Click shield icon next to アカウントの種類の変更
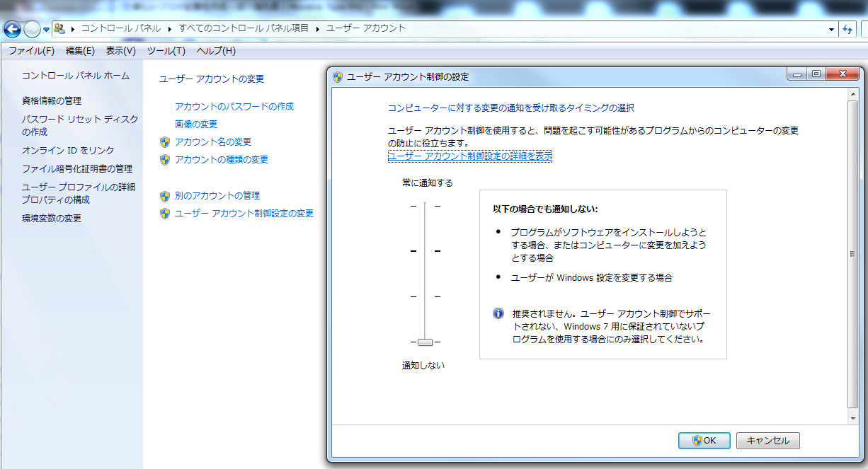The image size is (868, 469). coord(165,160)
